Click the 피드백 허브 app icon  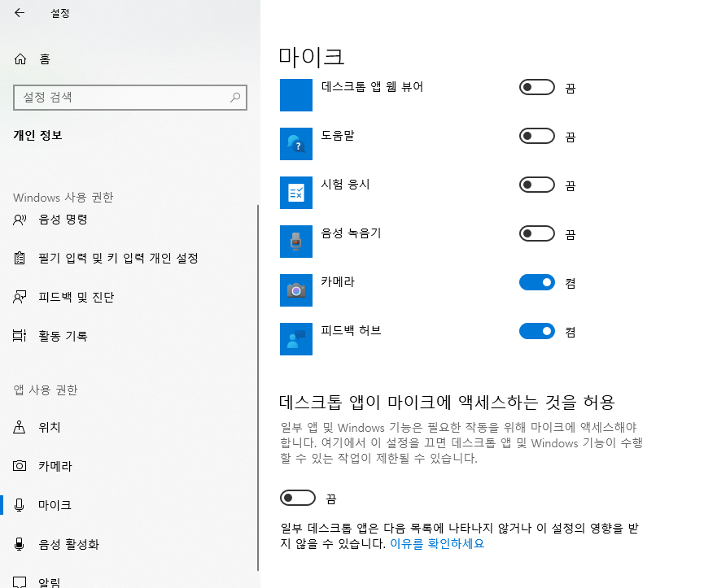(296, 339)
